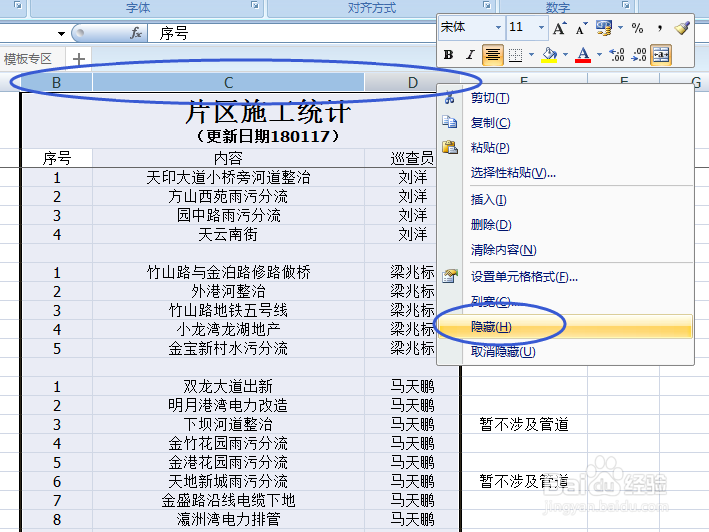Click the shrink font size icon
Image resolution: width=709 pixels, height=532 pixels.
tap(581, 28)
